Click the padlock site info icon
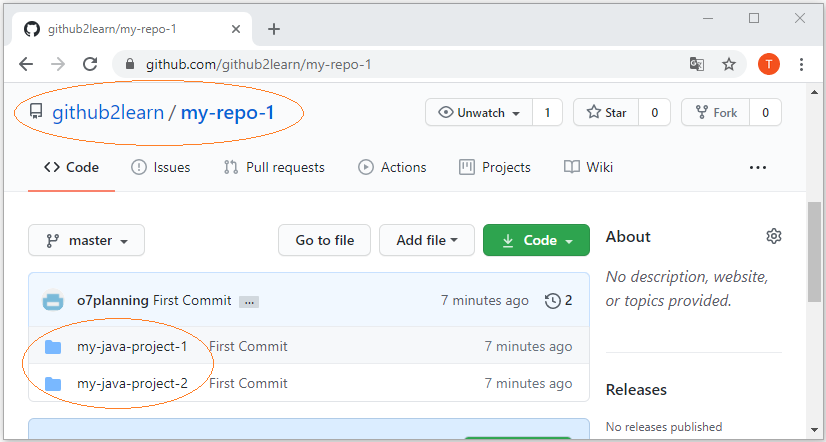The image size is (826, 442). pos(129,64)
